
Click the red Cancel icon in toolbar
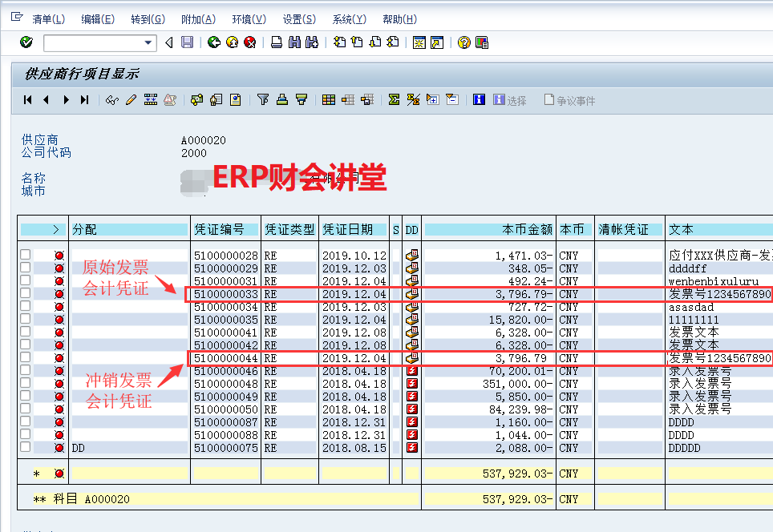coord(250,42)
